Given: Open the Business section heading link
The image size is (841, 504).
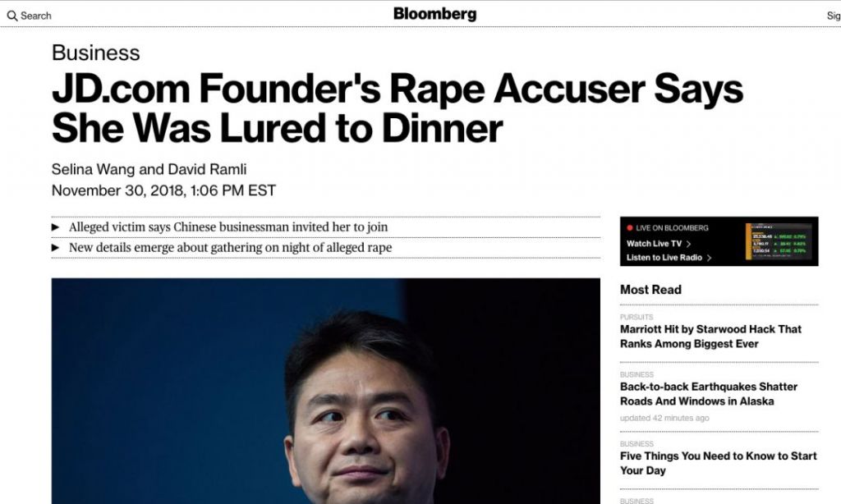Looking at the screenshot, I should (95, 53).
